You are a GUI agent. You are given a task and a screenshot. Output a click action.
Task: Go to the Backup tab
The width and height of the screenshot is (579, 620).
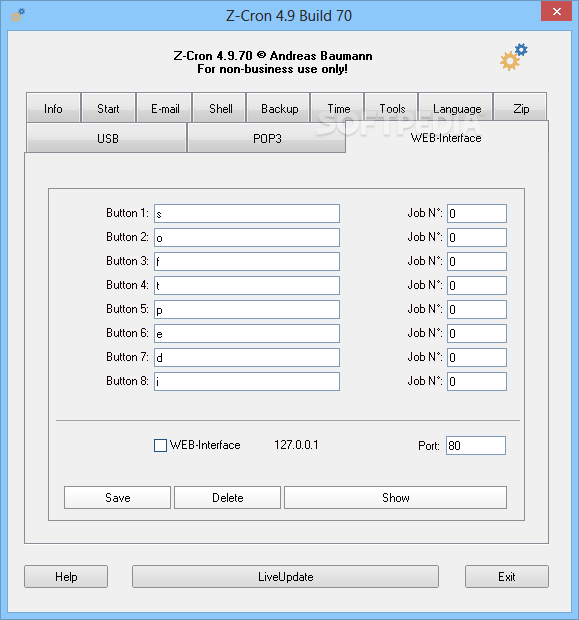[x=278, y=108]
